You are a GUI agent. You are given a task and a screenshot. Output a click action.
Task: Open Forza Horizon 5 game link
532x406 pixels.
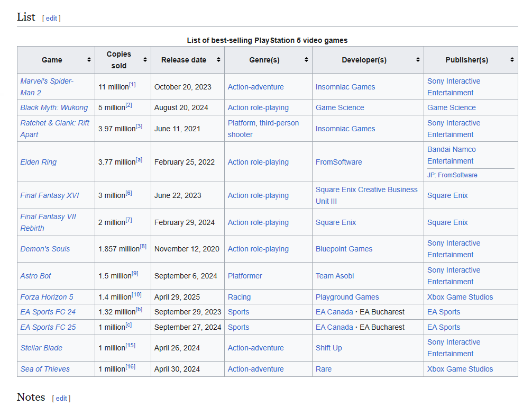pyautogui.click(x=47, y=297)
